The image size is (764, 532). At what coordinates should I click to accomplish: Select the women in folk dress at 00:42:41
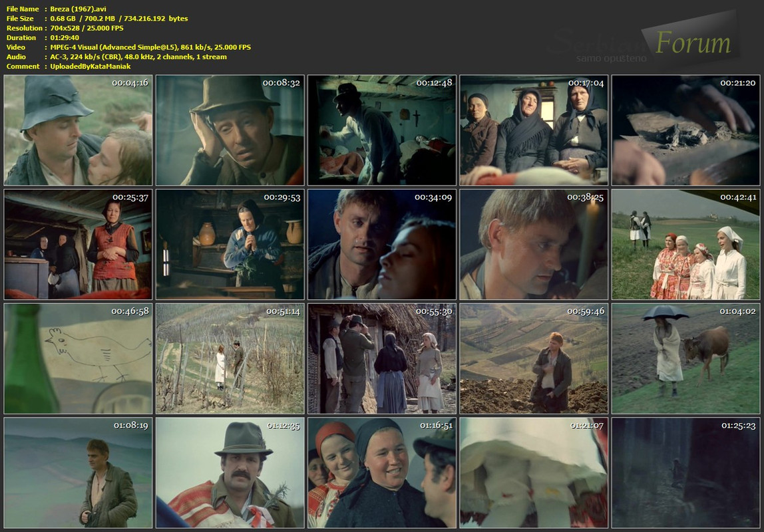[686, 244]
